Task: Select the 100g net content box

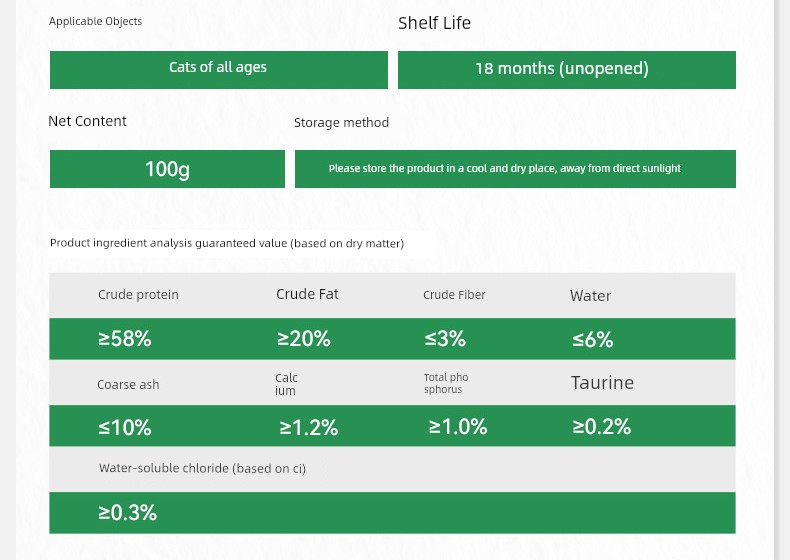Action: click(x=167, y=169)
